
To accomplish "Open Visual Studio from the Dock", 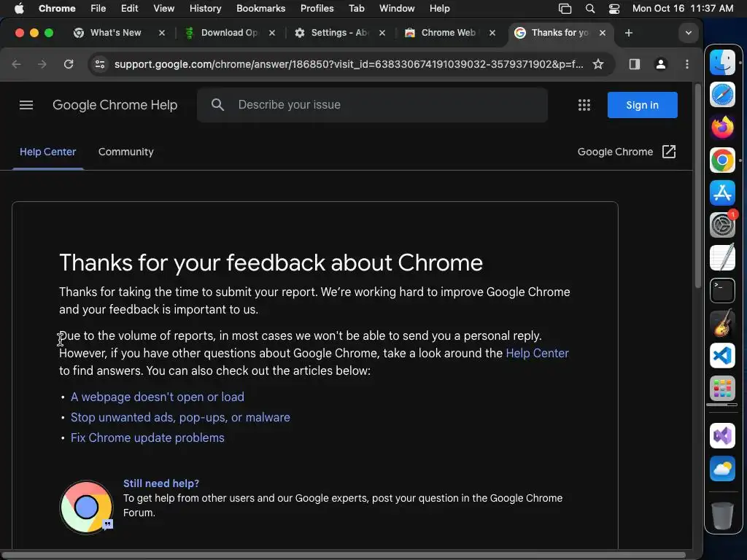I will click(x=722, y=435).
